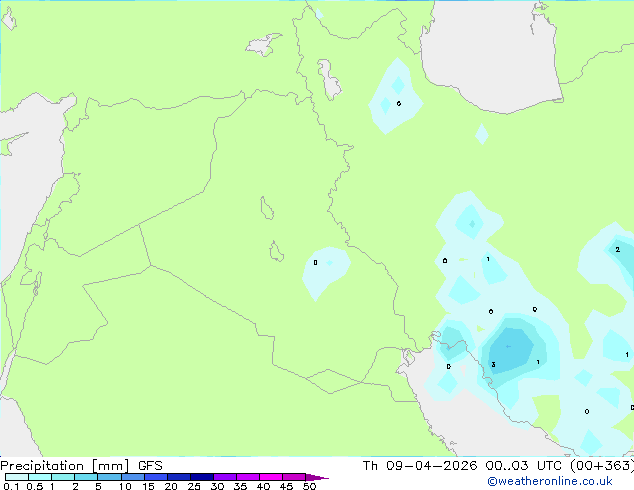Click the 'Precipitation [mm]' title text

click(64, 466)
